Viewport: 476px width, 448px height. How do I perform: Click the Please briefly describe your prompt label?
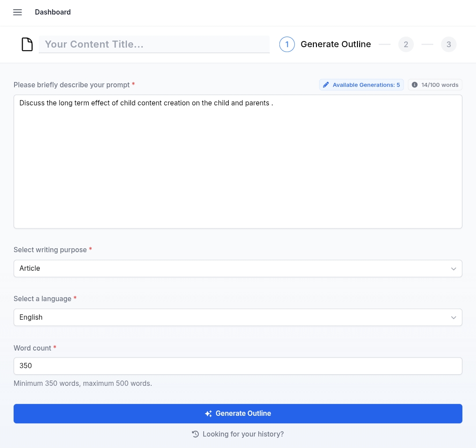72,85
